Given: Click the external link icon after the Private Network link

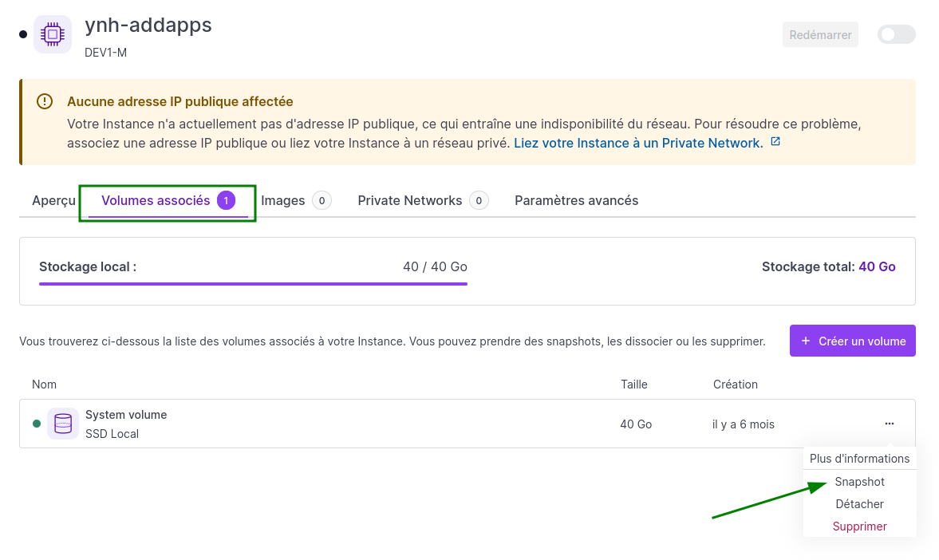Looking at the screenshot, I should pos(774,142).
